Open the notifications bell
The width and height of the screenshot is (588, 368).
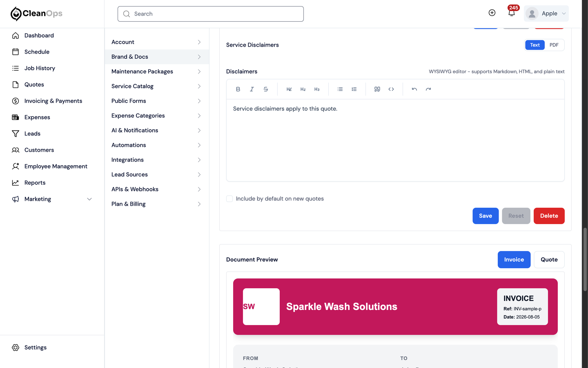pyautogui.click(x=512, y=13)
